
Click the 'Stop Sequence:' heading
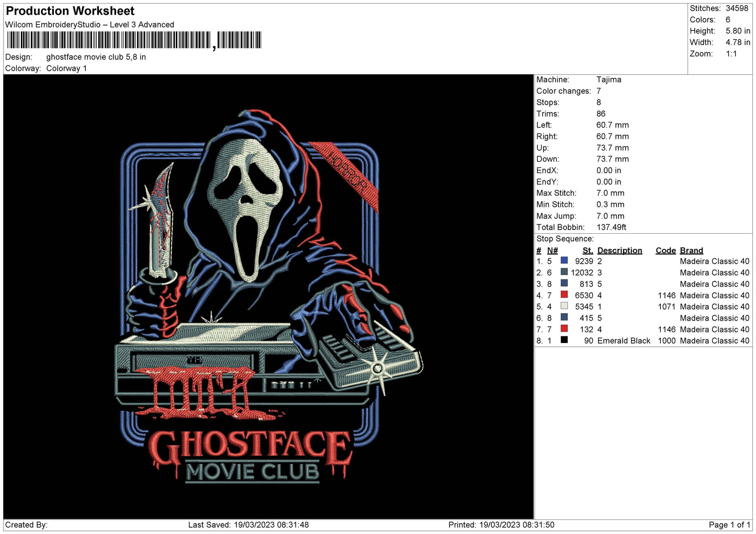[x=565, y=239]
